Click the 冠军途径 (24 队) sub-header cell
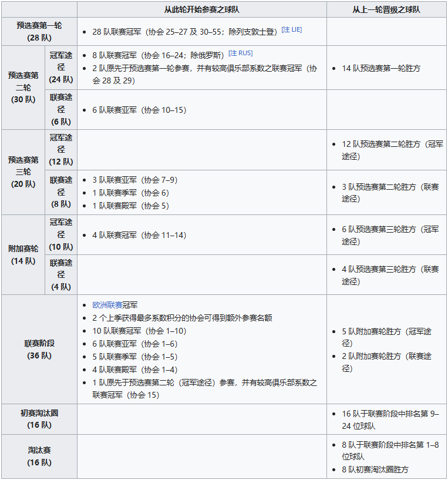 tap(61, 68)
